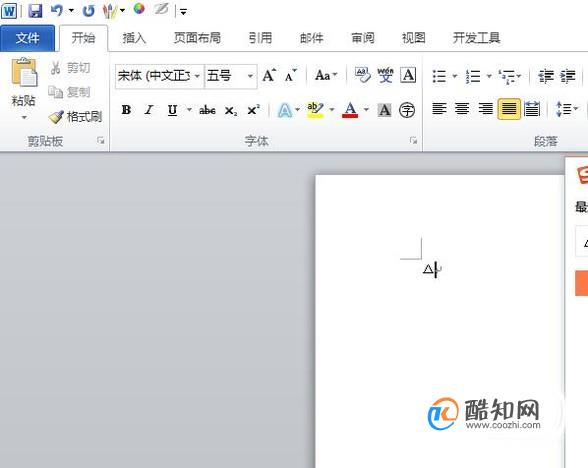
Task: Open the 字体 group dialog launcher
Action: click(x=413, y=141)
